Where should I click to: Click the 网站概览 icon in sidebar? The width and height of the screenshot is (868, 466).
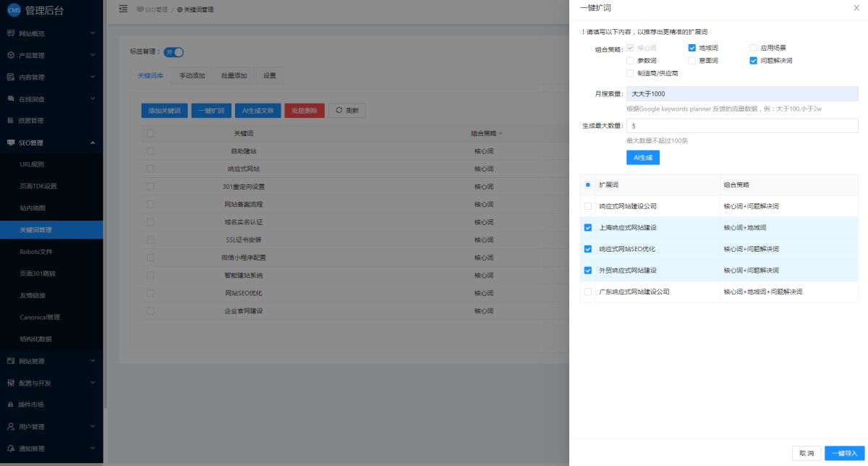click(x=11, y=33)
